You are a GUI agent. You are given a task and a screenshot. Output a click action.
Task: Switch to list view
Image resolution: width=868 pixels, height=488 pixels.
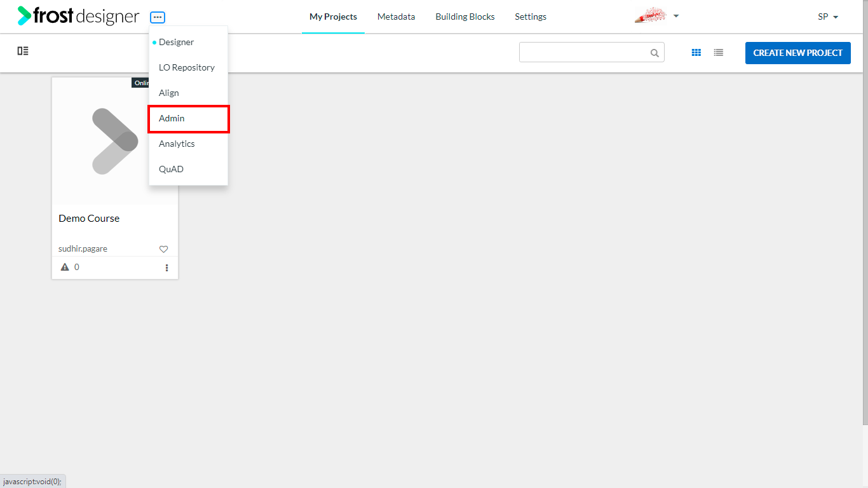click(719, 53)
